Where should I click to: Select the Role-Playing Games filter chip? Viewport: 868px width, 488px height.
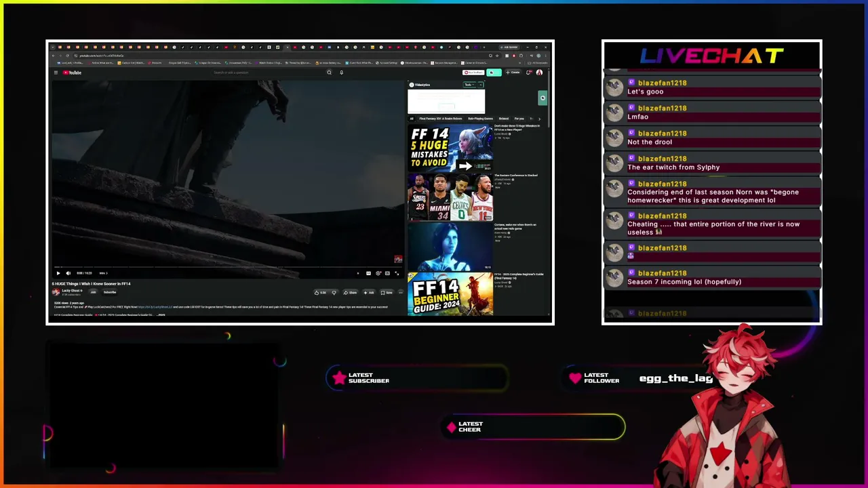click(480, 119)
